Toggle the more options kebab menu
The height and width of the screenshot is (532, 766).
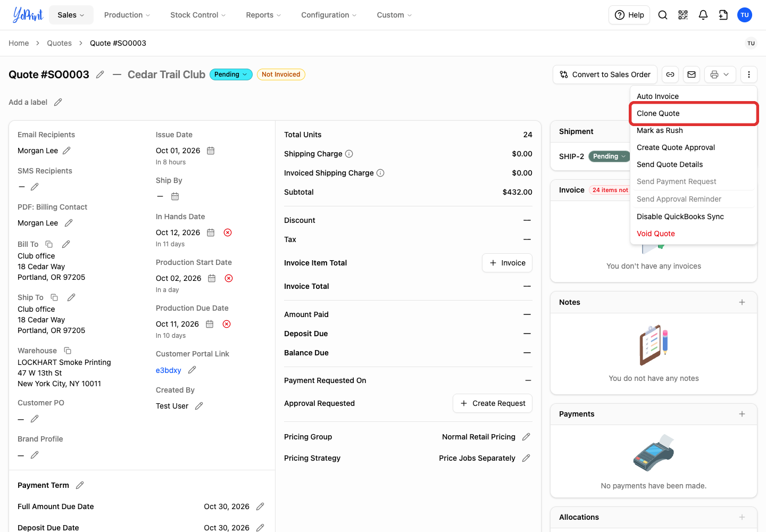(749, 74)
